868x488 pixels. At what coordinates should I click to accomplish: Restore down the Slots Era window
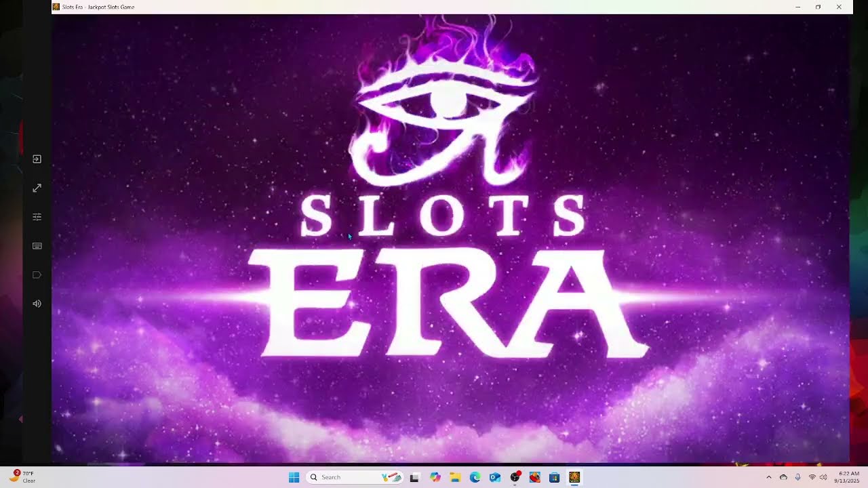click(818, 7)
